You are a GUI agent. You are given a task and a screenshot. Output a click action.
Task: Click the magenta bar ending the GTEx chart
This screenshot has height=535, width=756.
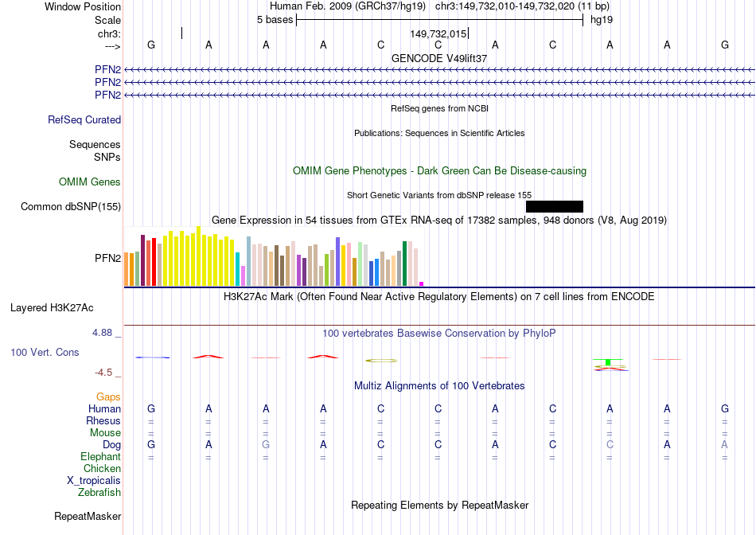[422, 283]
